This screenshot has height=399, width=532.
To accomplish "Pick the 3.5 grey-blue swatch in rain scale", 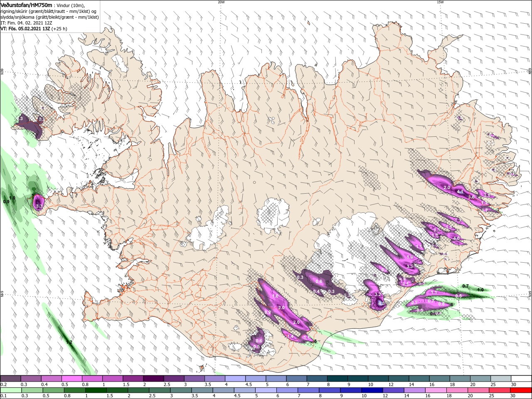I will tap(203, 390).
